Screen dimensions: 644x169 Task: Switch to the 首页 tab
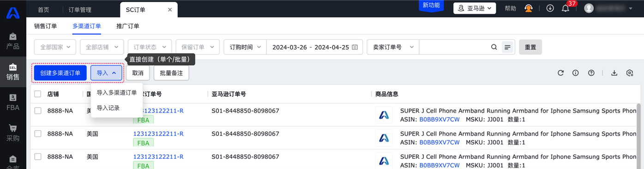click(43, 10)
